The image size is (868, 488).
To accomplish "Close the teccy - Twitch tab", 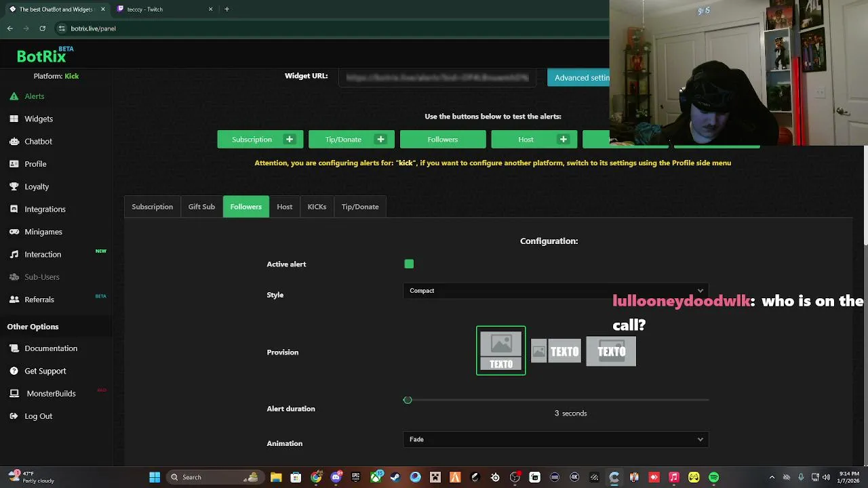I will point(210,9).
